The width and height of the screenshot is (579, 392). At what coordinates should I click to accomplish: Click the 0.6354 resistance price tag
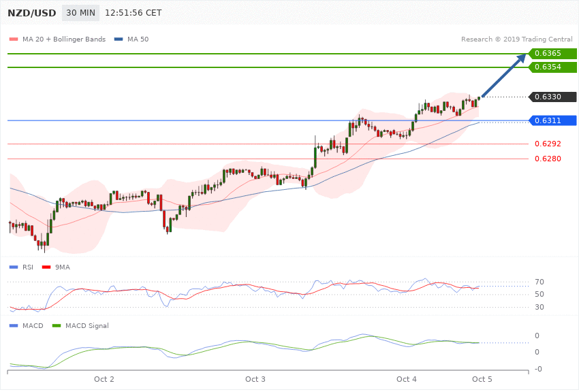(553, 67)
